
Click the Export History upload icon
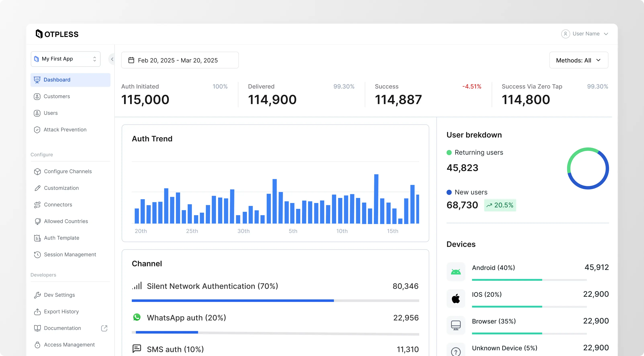tap(37, 311)
